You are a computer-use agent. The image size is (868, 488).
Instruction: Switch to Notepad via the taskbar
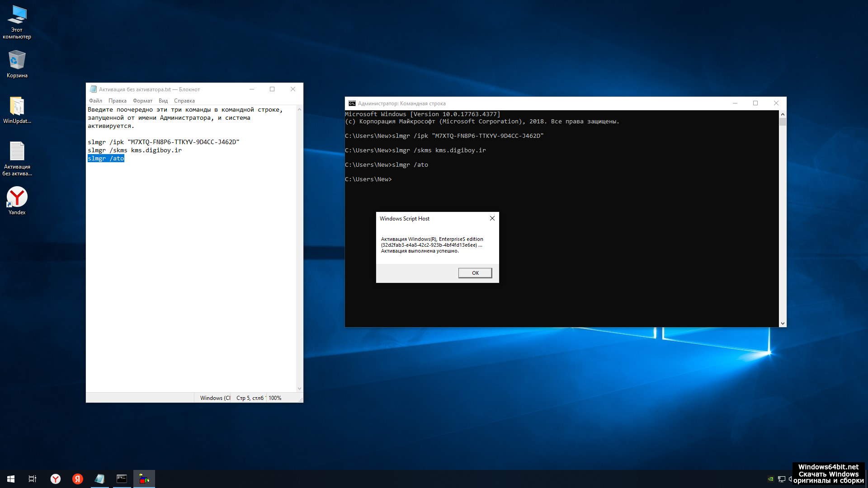(x=99, y=479)
